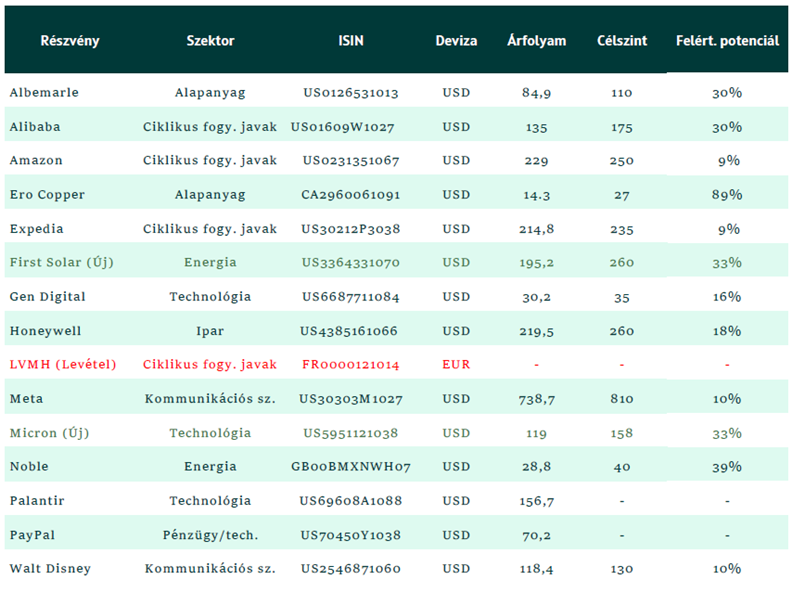Click First Solar's price '195,2'

536,263
